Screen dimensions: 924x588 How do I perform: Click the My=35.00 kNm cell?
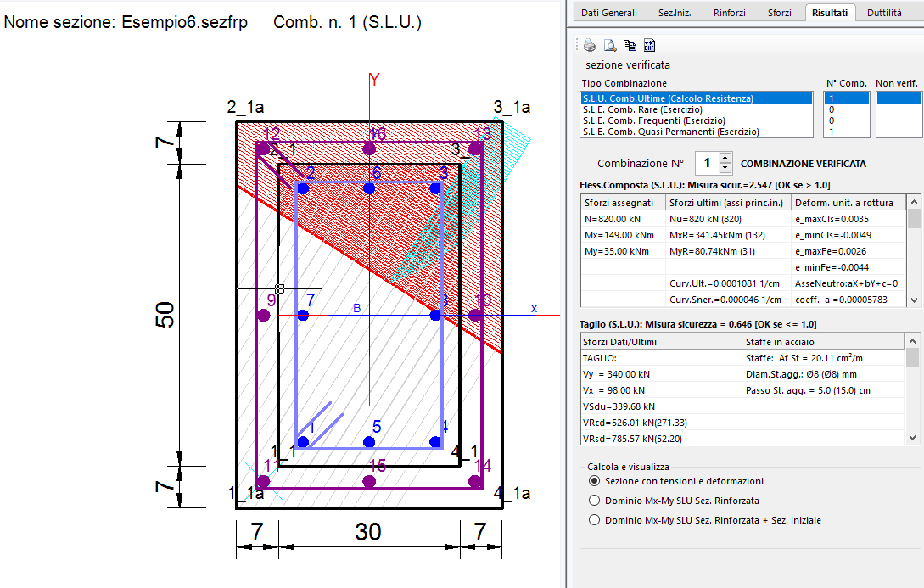(623, 251)
